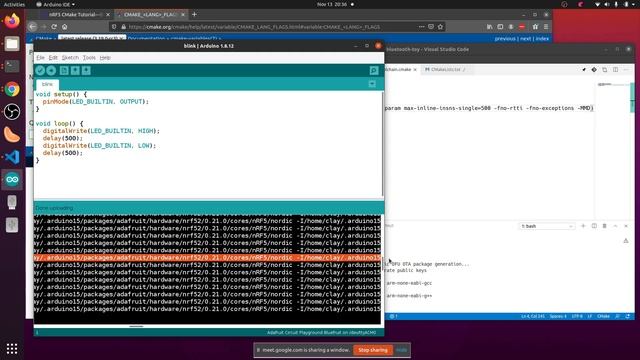Open the Arduino tab dropdown arrow below Serial Monitor
The height and width of the screenshot is (360, 640).
(x=372, y=84)
